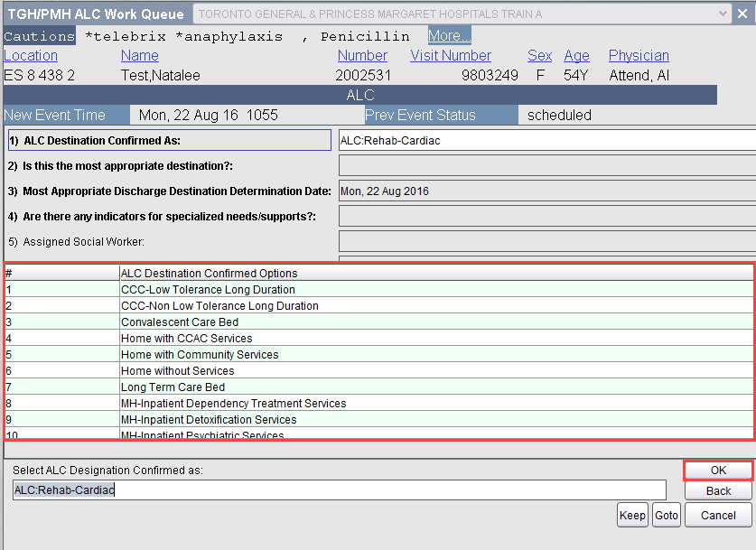Click the Back button
756x550 pixels.
[x=718, y=490]
